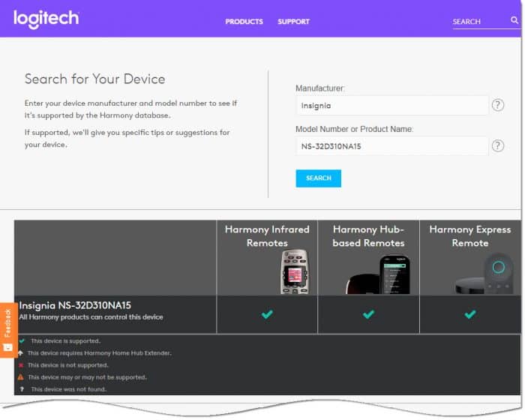Click the Hub-based Remotes checkmark
The width and height of the screenshot is (525, 420).
369,314
